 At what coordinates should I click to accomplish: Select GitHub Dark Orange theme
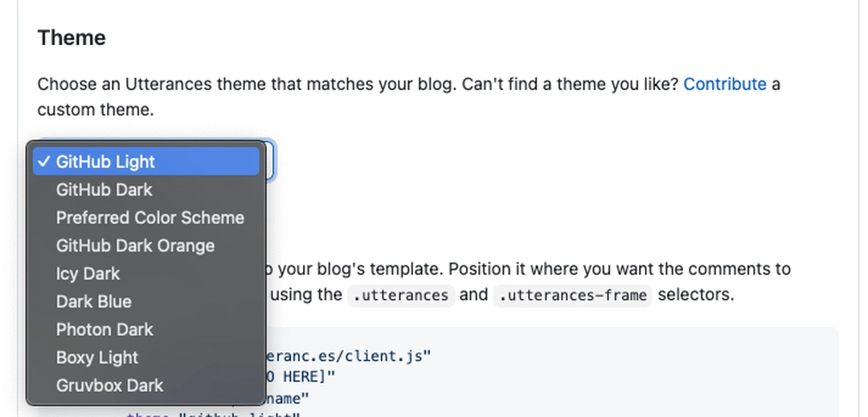pos(146,246)
